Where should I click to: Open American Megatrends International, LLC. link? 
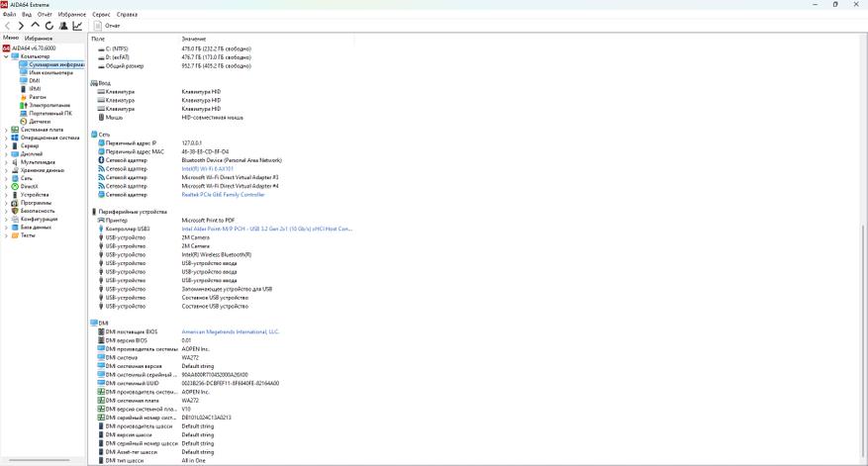tap(231, 332)
